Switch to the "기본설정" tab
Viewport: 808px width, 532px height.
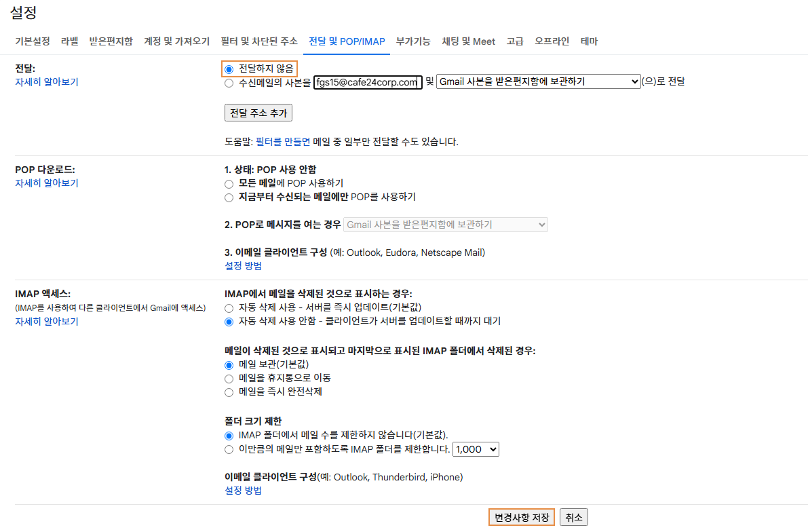click(x=33, y=41)
